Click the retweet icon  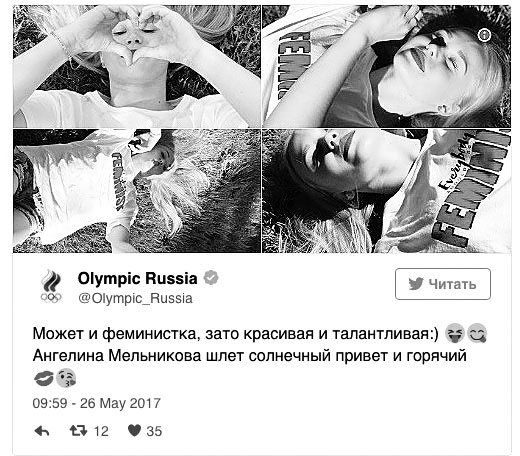point(78,431)
